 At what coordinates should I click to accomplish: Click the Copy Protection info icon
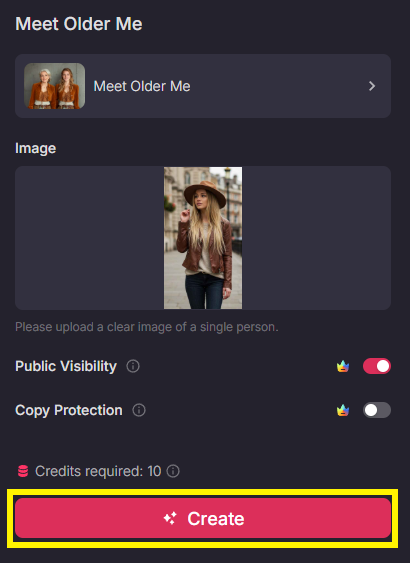139,410
